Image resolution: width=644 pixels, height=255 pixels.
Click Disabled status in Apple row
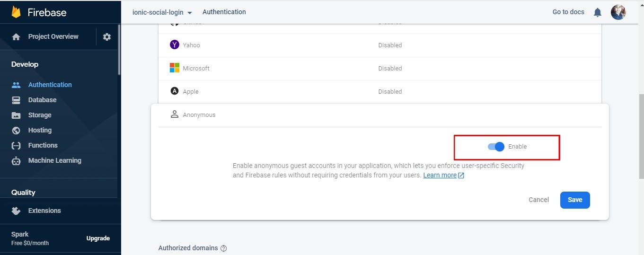tap(390, 92)
